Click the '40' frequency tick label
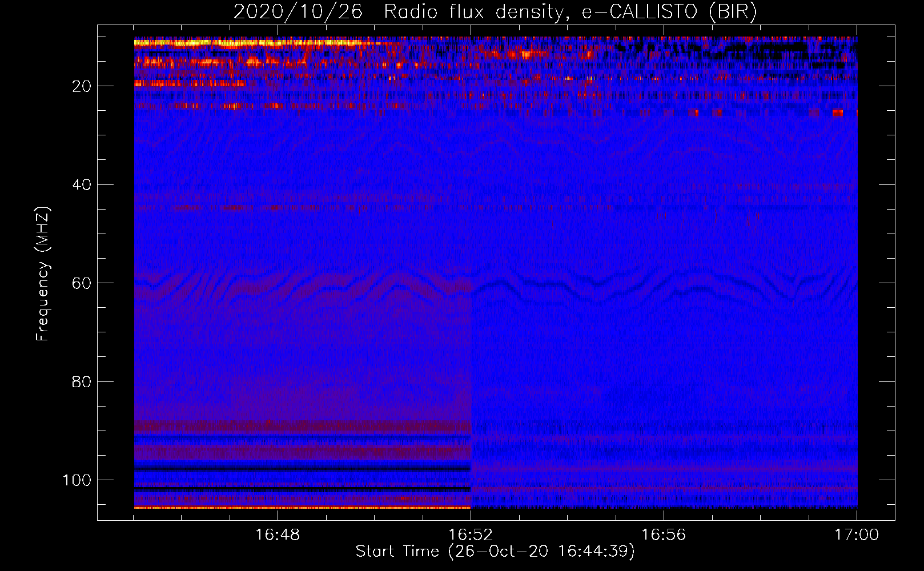Viewport: 924px width, 571px height. click(x=82, y=185)
